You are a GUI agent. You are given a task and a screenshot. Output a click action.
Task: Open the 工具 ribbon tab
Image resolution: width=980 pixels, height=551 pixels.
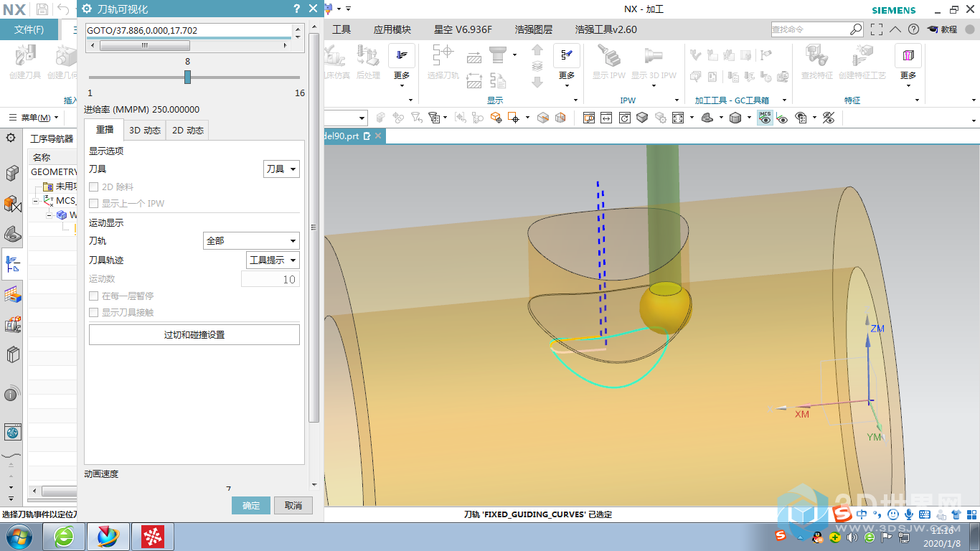click(x=341, y=29)
